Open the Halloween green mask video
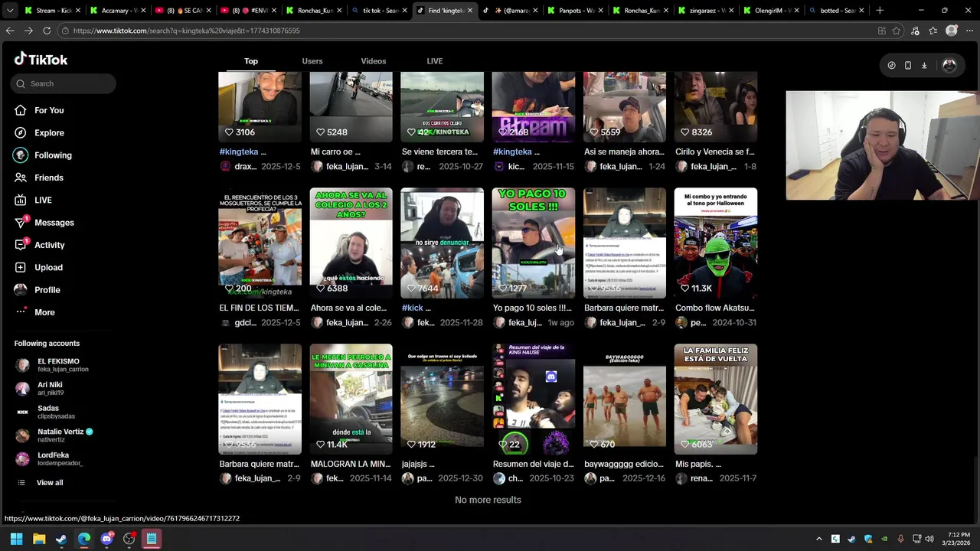This screenshot has width=980, height=551. (716, 243)
